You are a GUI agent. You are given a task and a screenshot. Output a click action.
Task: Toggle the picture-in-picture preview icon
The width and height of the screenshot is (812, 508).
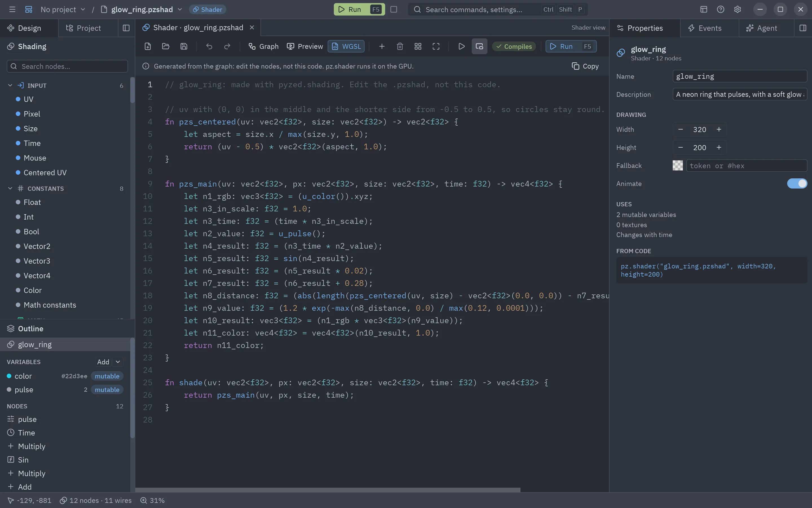pyautogui.click(x=480, y=46)
